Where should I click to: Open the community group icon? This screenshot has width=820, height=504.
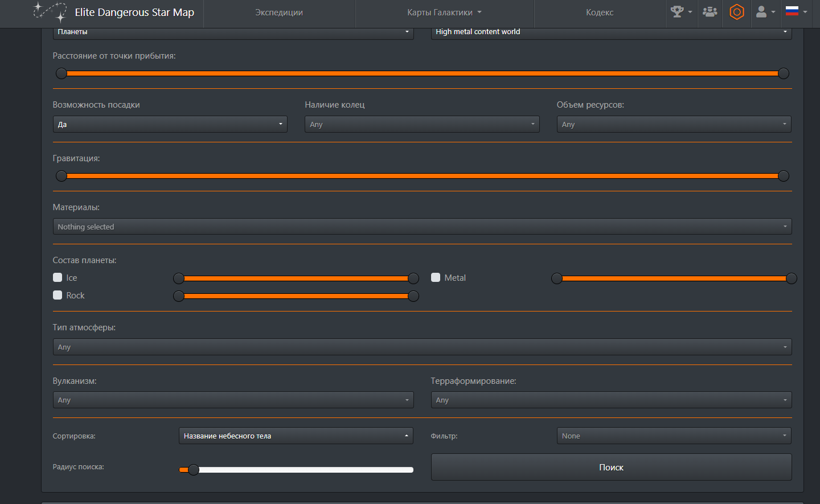point(710,12)
